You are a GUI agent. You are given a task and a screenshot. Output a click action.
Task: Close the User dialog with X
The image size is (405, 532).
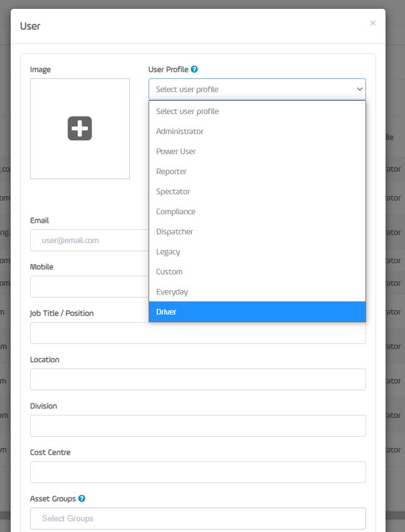(373, 23)
